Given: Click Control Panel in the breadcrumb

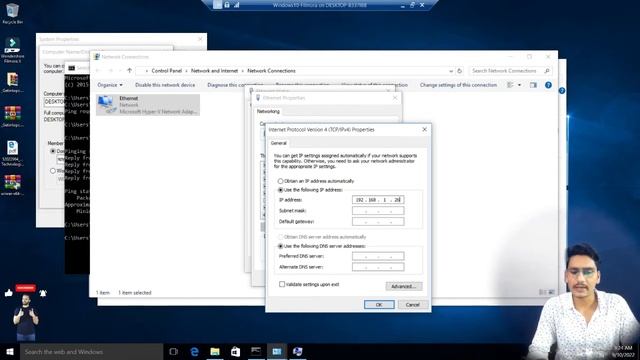Looking at the screenshot, I should coord(167,71).
